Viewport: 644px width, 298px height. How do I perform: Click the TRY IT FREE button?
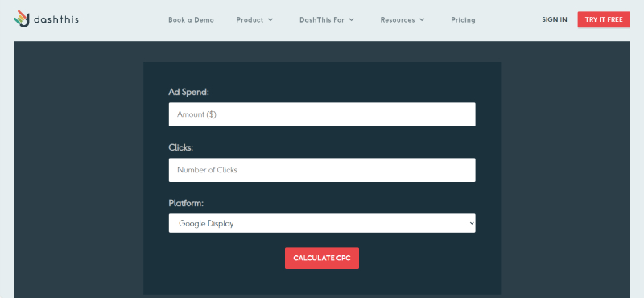[x=604, y=19]
